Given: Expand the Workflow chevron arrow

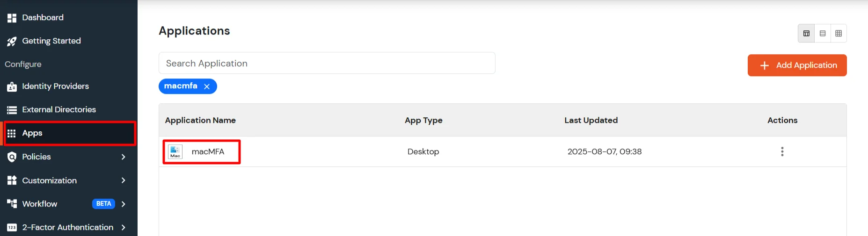Looking at the screenshot, I should [124, 204].
